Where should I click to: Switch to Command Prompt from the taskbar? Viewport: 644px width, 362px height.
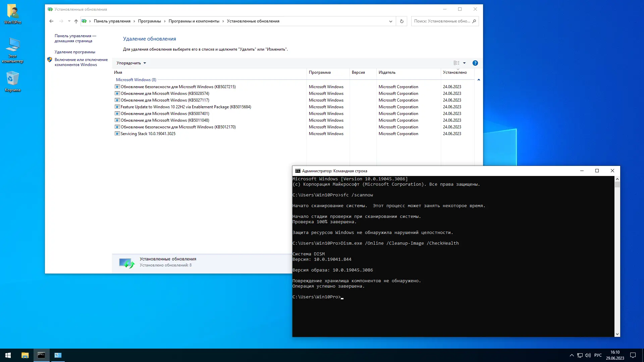tap(42, 355)
